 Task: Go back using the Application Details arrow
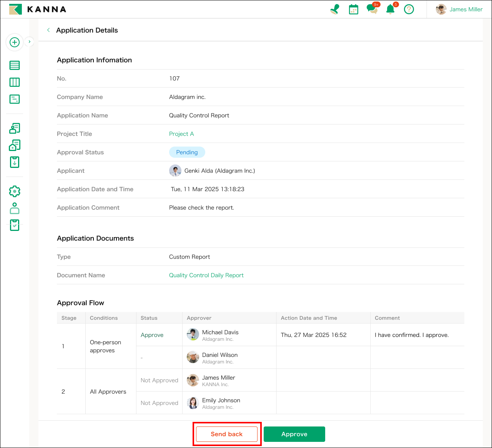pyautogui.click(x=48, y=30)
